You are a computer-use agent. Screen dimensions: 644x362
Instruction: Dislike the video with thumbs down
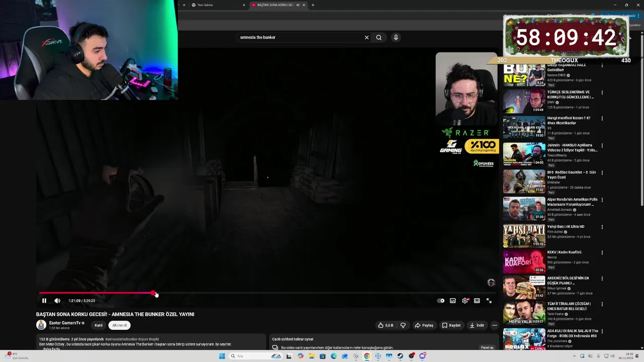click(403, 325)
